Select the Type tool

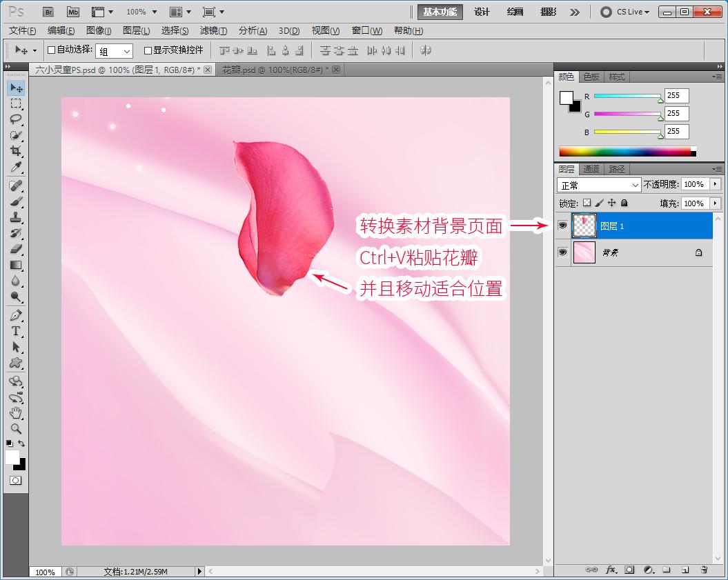click(x=17, y=331)
